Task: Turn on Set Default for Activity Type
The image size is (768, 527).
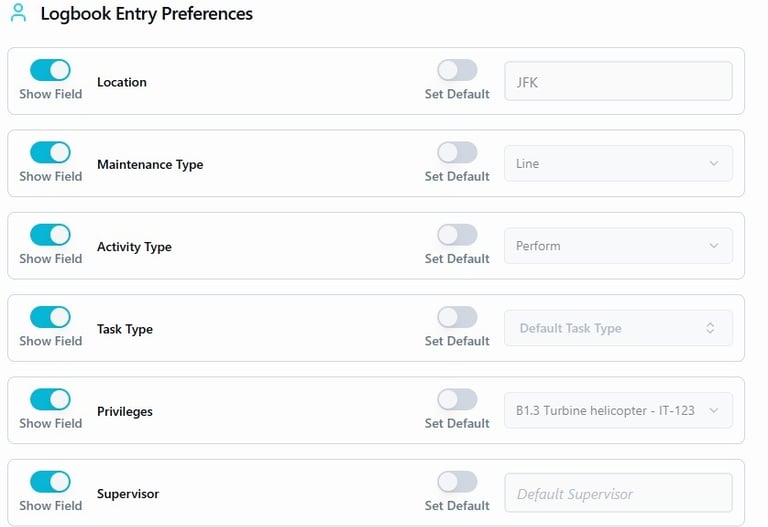Action: [457, 235]
